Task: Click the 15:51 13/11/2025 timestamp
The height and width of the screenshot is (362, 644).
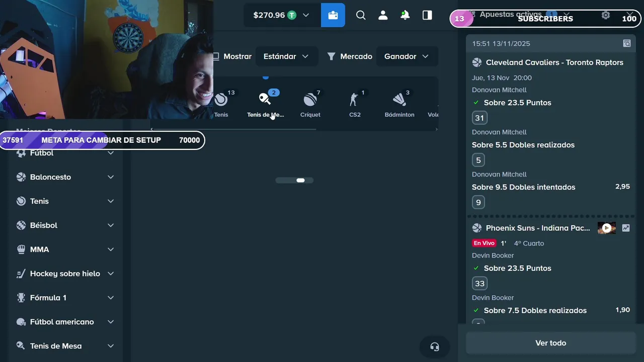Action: click(x=501, y=44)
